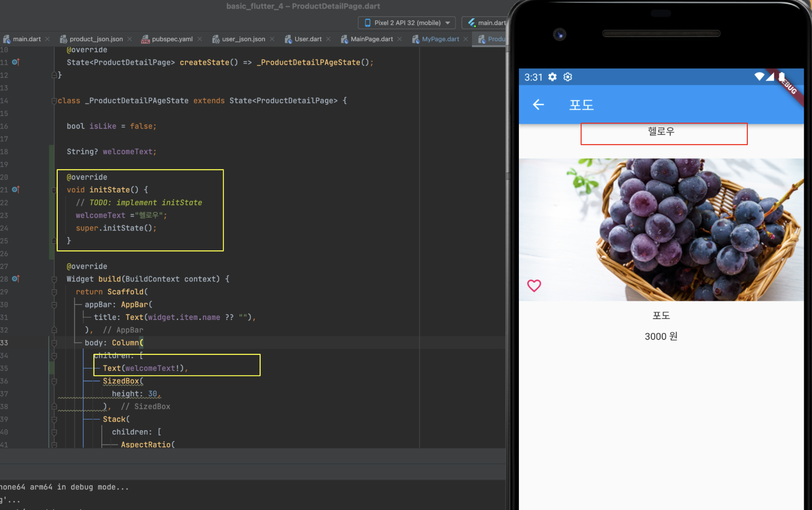This screenshot has height=510, width=812.
Task: Collapse the _ProductDetailPAgeState class fold marker
Action: click(54, 101)
